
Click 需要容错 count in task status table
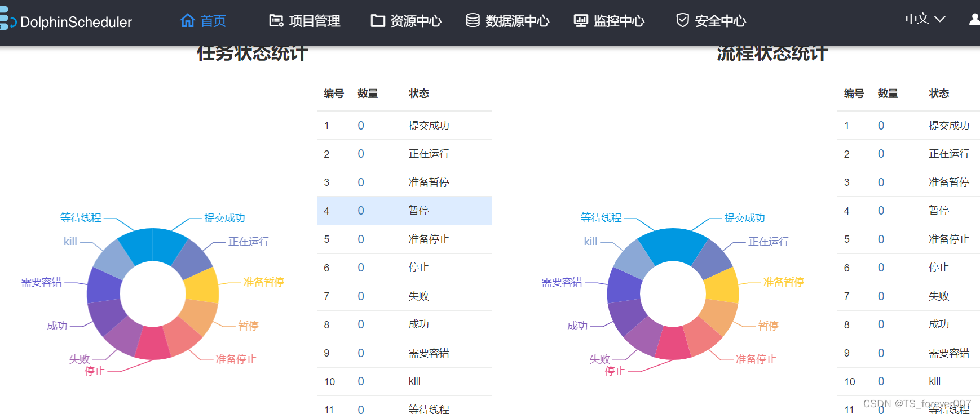coord(361,353)
